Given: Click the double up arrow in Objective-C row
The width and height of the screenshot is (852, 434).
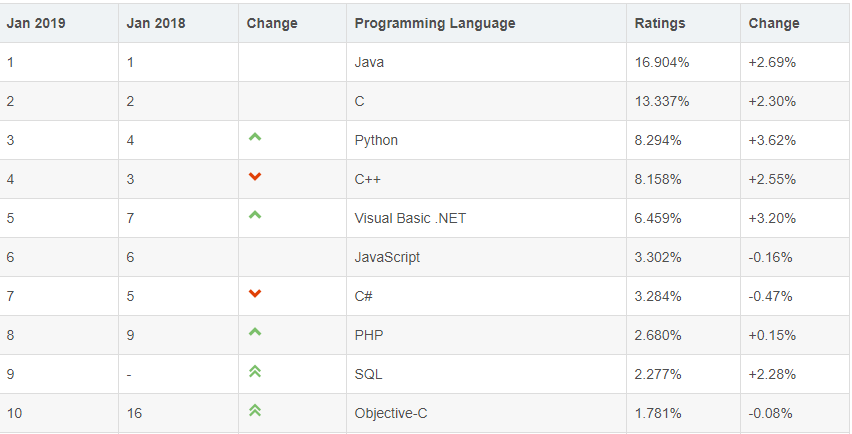Looking at the screenshot, I should (255, 410).
